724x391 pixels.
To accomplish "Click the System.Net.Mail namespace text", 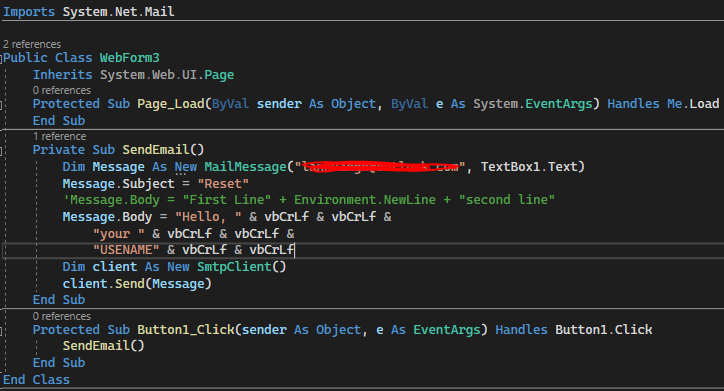I will click(119, 12).
